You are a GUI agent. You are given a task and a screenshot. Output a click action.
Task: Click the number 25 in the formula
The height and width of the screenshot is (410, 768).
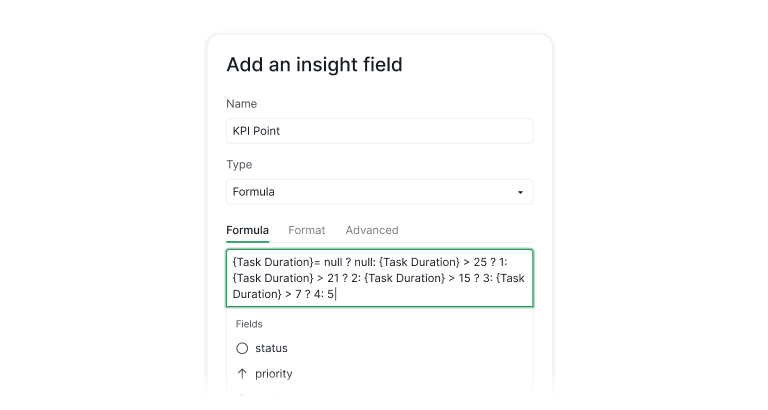pos(481,261)
